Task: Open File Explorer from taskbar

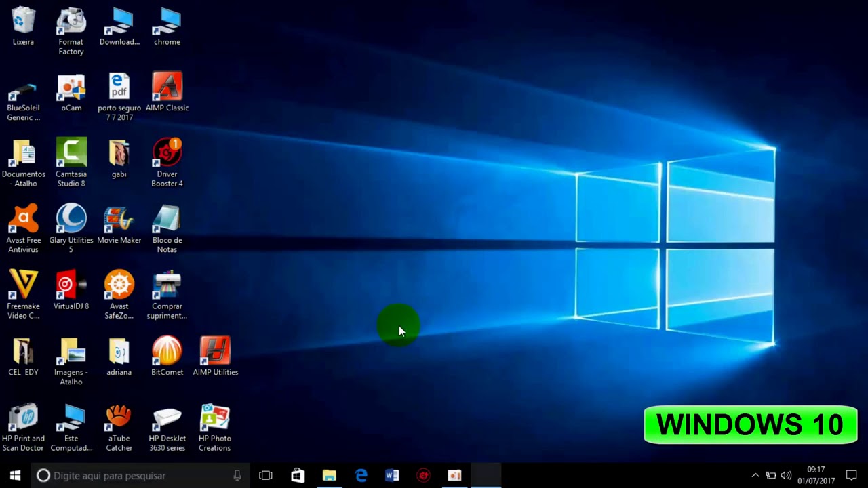Action: point(329,475)
